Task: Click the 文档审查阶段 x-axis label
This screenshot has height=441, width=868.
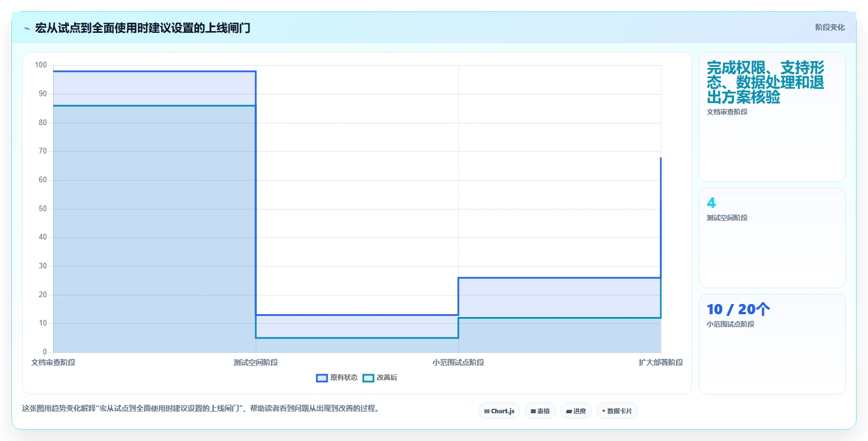Action: click(x=53, y=362)
